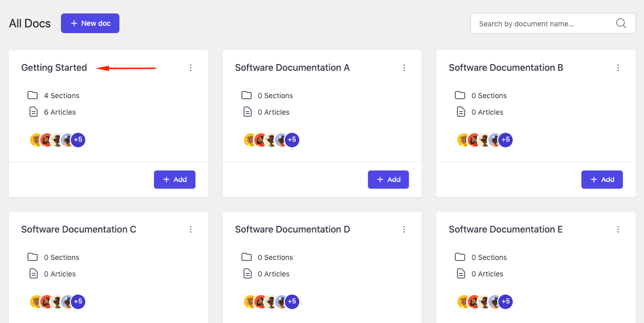Open Software Documentation B title
The image size is (644, 323).
tap(506, 68)
